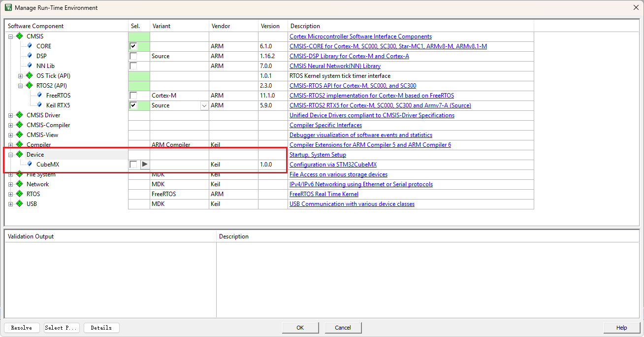The height and width of the screenshot is (337, 644).
Task: Dismiss the dialog with Cancel
Action: 343,328
